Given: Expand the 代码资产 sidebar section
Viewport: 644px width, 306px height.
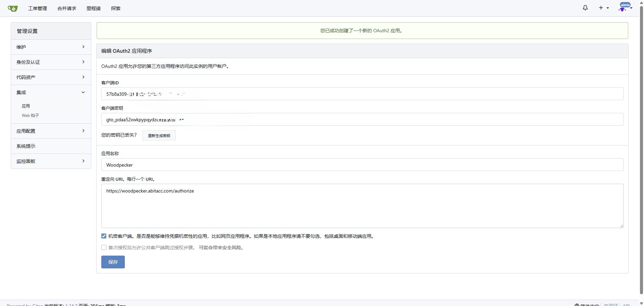Looking at the screenshot, I should click(x=51, y=77).
